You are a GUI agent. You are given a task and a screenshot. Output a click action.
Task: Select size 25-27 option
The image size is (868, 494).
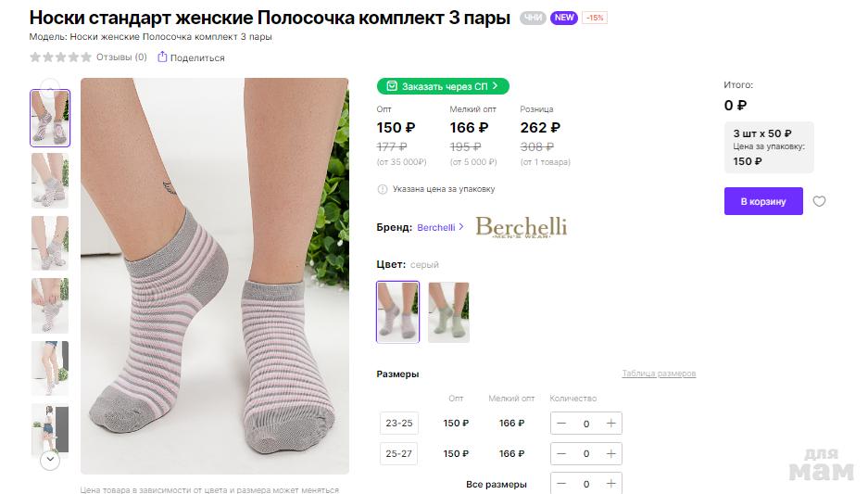pos(399,454)
